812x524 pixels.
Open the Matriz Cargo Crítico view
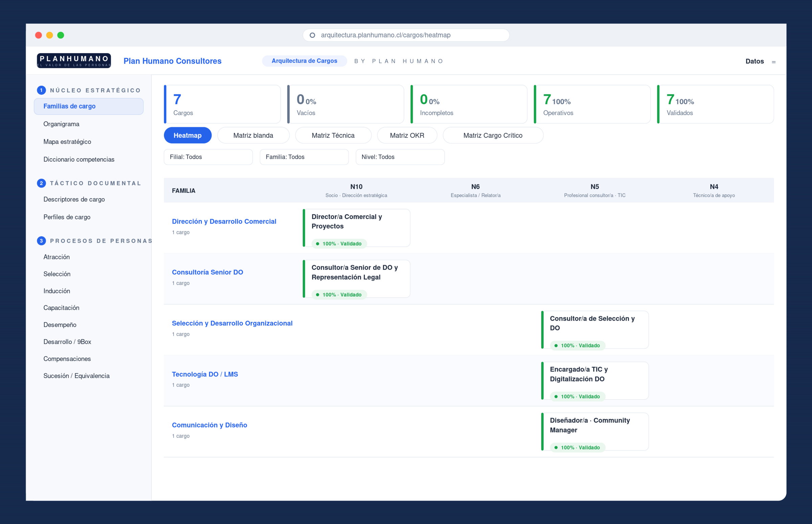(x=493, y=135)
